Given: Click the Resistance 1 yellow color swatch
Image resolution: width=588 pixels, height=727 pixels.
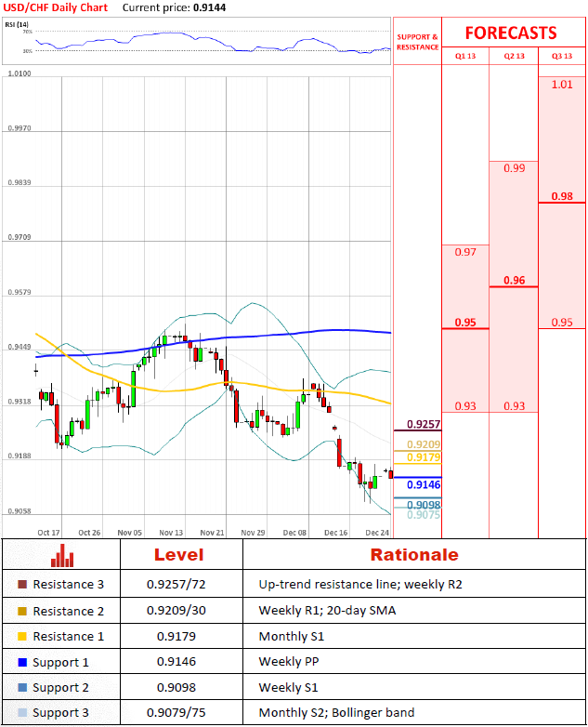Looking at the screenshot, I should (22, 636).
